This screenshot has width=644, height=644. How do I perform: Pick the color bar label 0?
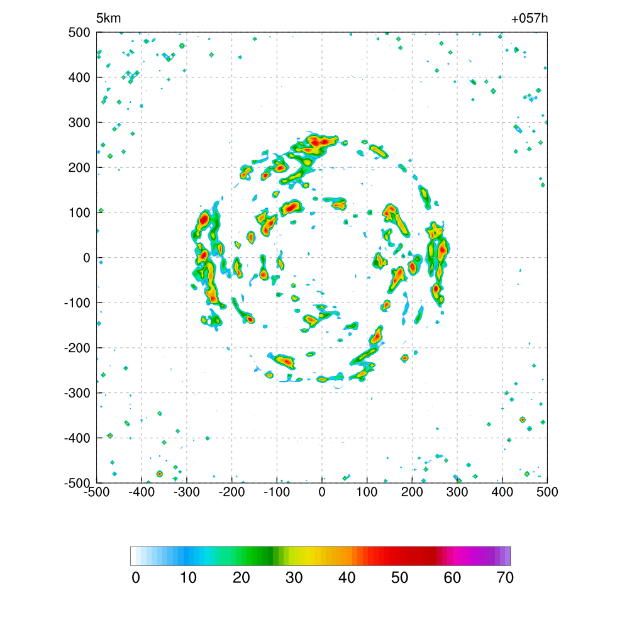(136, 578)
